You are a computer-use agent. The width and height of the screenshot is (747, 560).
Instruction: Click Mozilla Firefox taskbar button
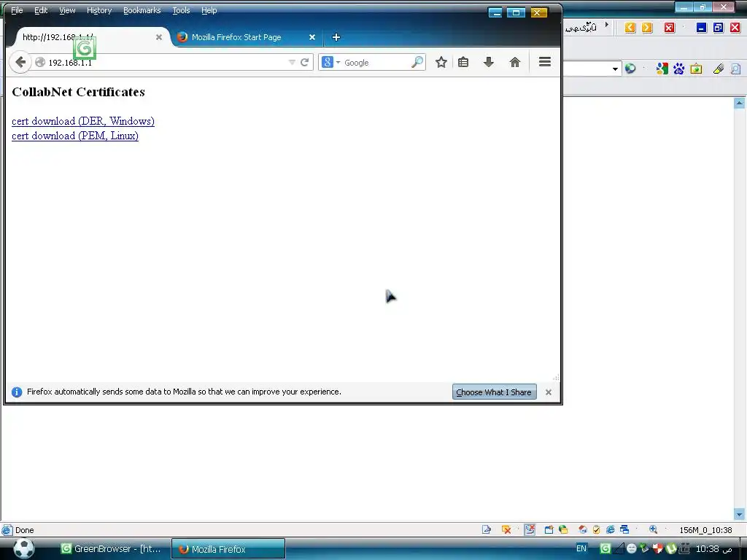click(x=228, y=548)
